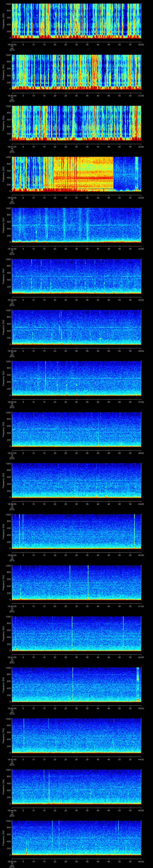Choose the spectrogram panel starting at 18:44:00
This screenshot has height=868, width=153.
click(x=76, y=787)
